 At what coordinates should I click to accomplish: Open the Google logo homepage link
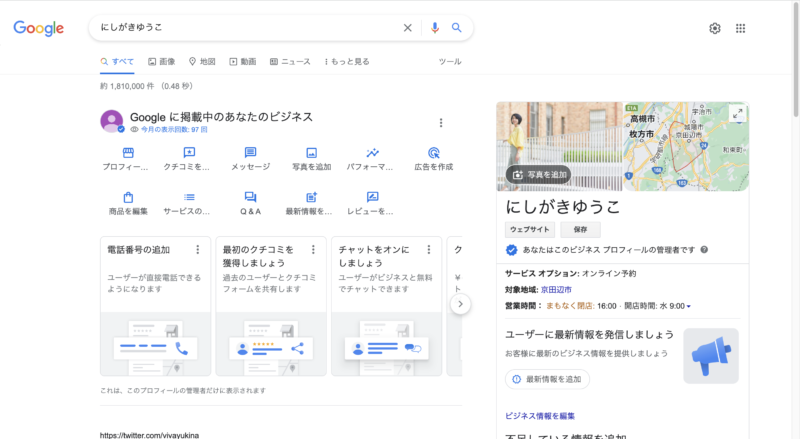click(39, 28)
